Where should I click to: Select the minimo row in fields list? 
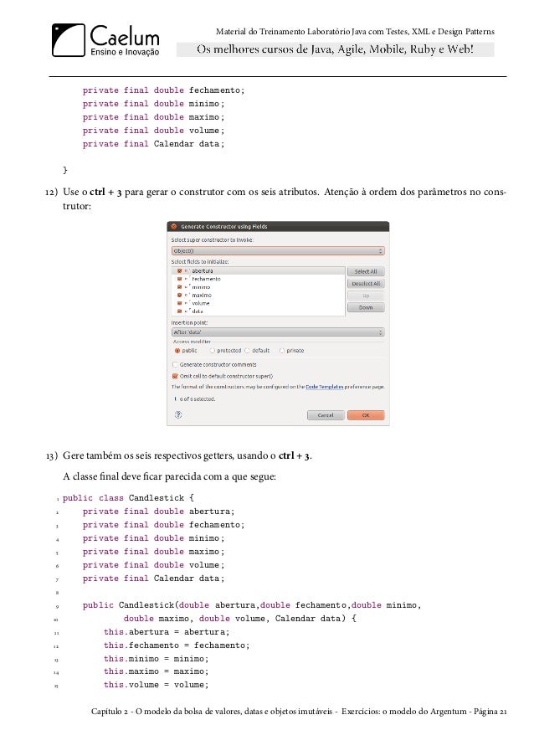[259, 287]
